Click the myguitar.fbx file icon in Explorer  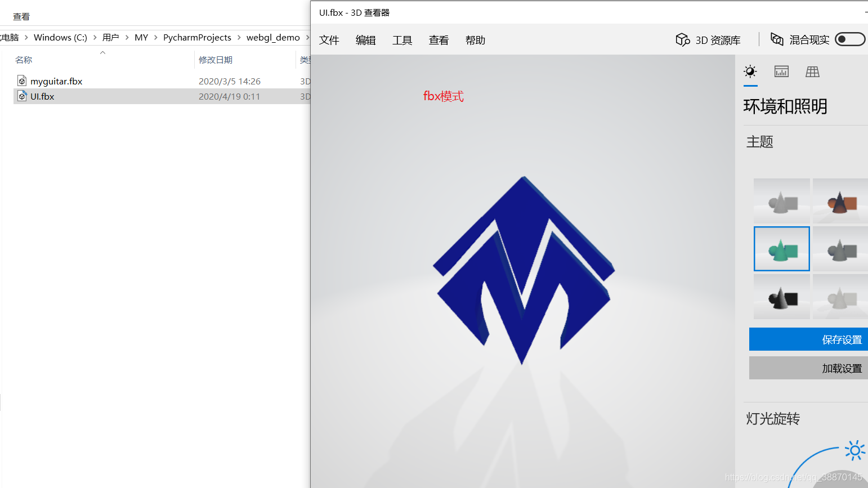(22, 81)
